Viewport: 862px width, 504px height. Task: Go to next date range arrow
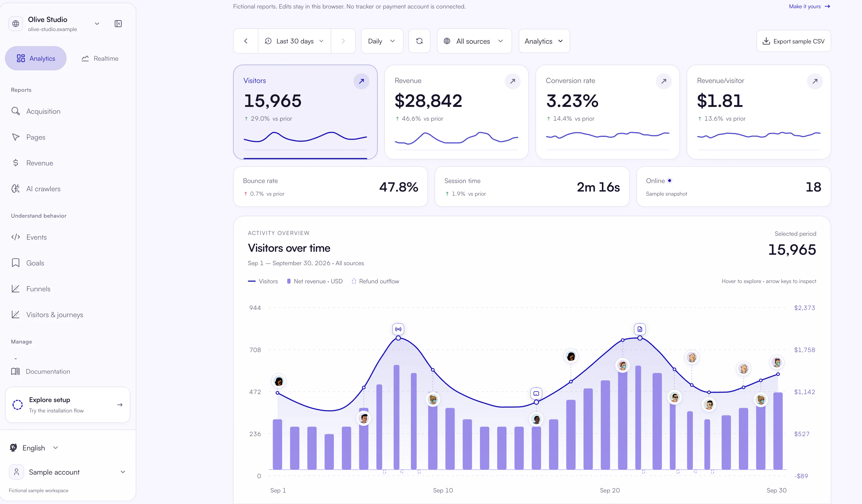[x=343, y=41]
